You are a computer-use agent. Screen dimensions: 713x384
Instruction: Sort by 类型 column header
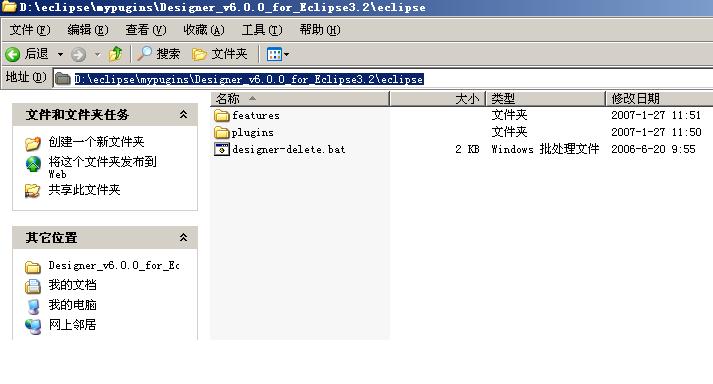(546, 98)
